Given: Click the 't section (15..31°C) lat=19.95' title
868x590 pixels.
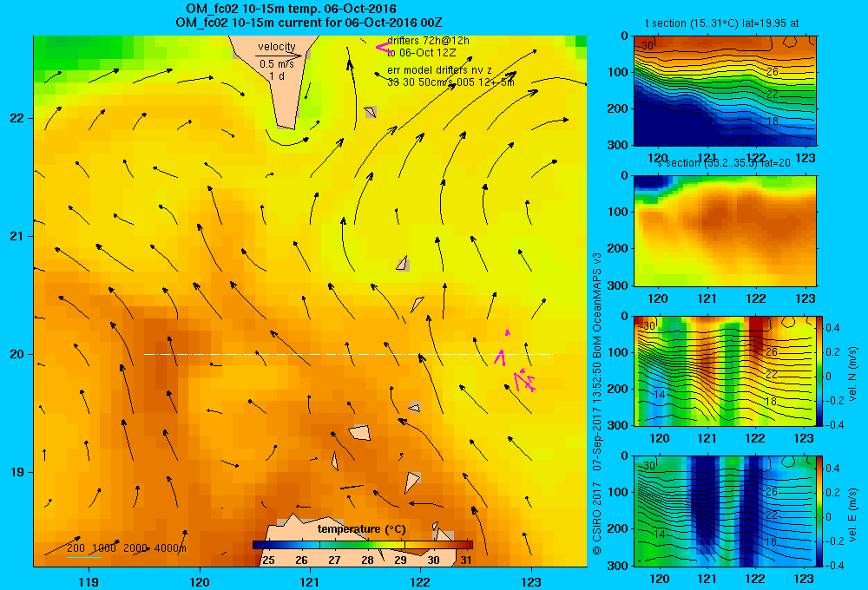Looking at the screenshot, I should pyautogui.click(x=722, y=23).
